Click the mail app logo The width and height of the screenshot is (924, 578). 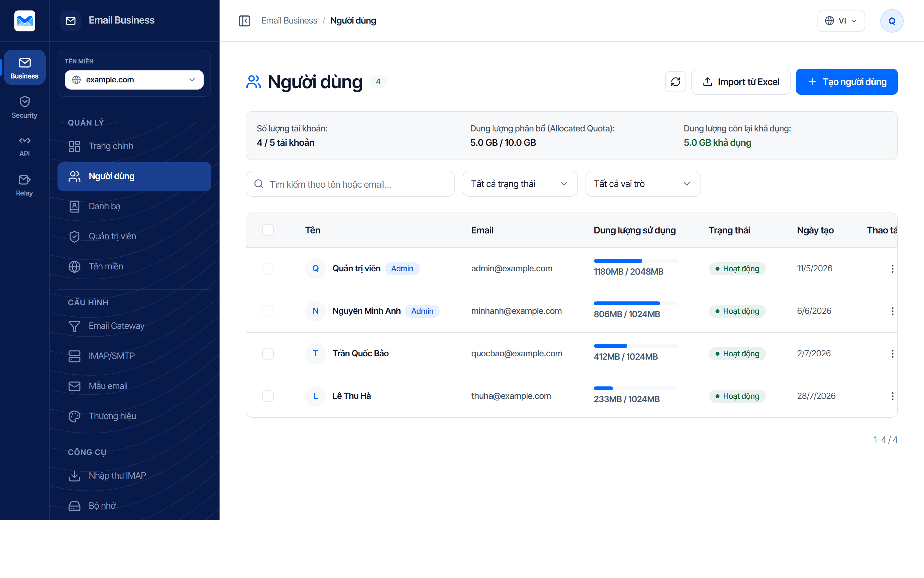[x=25, y=21]
